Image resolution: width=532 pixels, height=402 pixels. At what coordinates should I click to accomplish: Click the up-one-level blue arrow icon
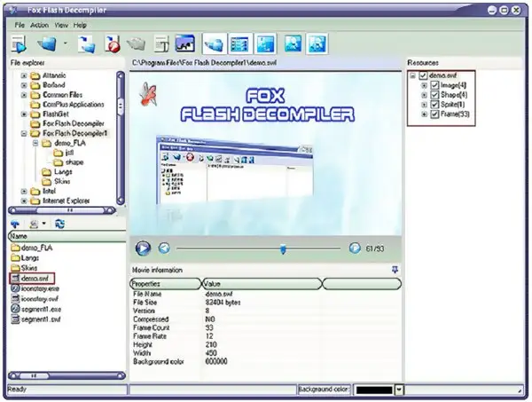[x=15, y=224]
